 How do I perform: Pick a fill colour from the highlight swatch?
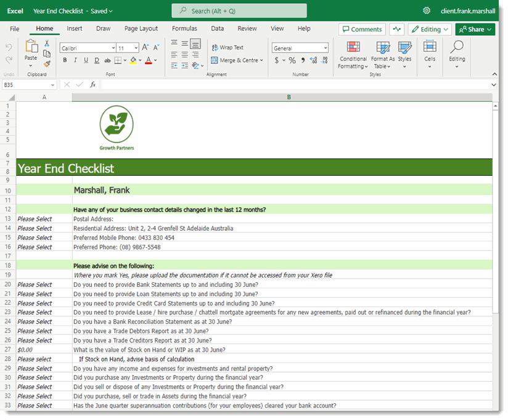coord(132,60)
